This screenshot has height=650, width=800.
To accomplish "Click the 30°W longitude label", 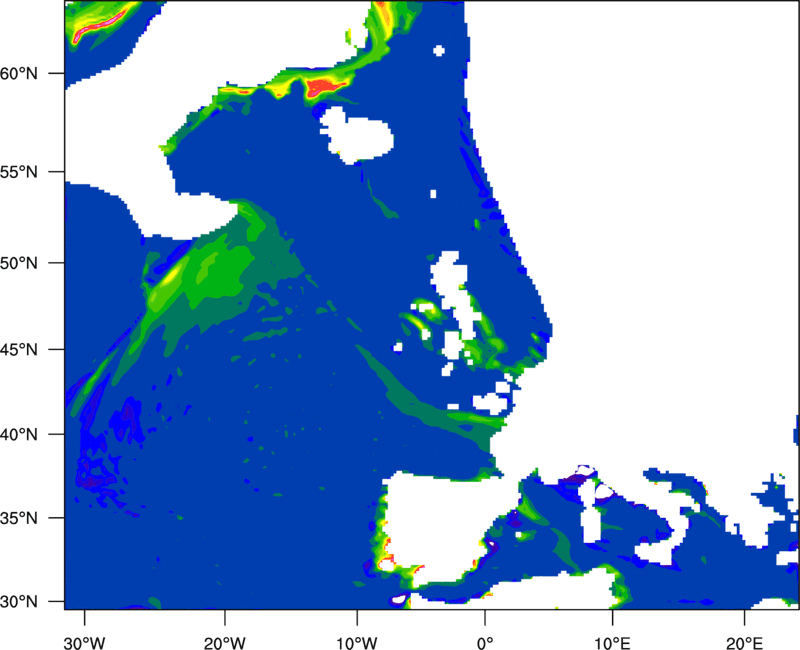I will 85,643.
